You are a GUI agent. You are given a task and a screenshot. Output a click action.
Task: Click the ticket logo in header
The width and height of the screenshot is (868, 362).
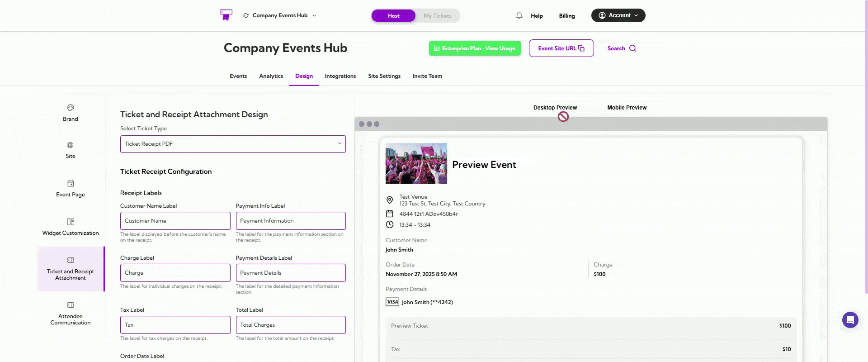[x=226, y=15]
